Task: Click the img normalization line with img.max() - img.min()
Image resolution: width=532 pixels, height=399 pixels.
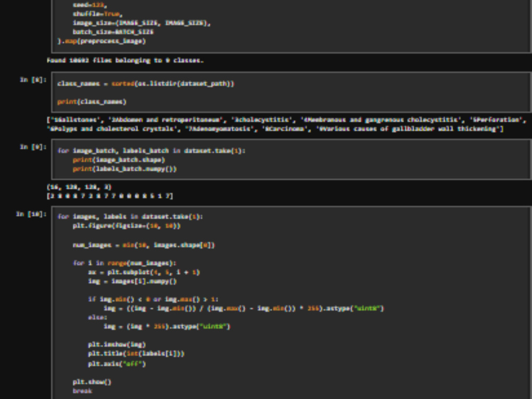Action: click(x=244, y=309)
